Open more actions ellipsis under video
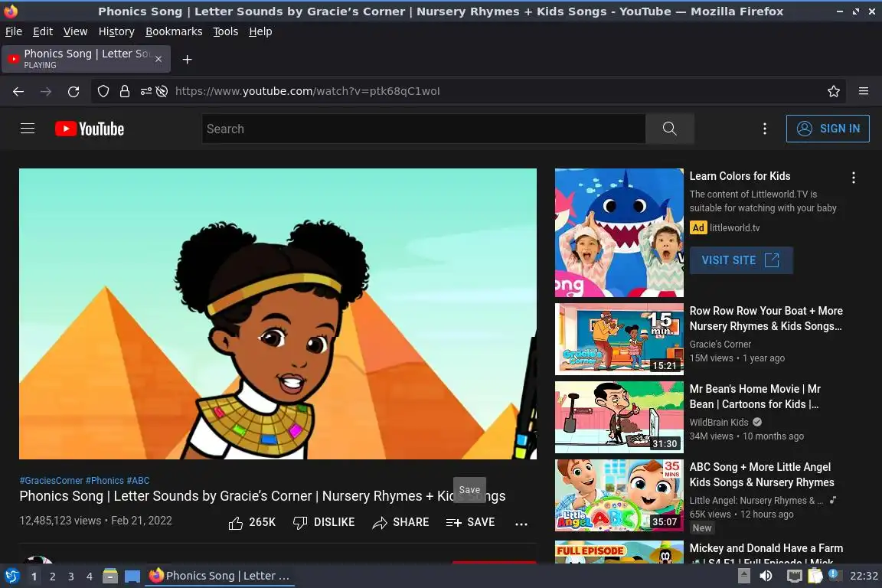The height and width of the screenshot is (588, 882). tap(521, 524)
